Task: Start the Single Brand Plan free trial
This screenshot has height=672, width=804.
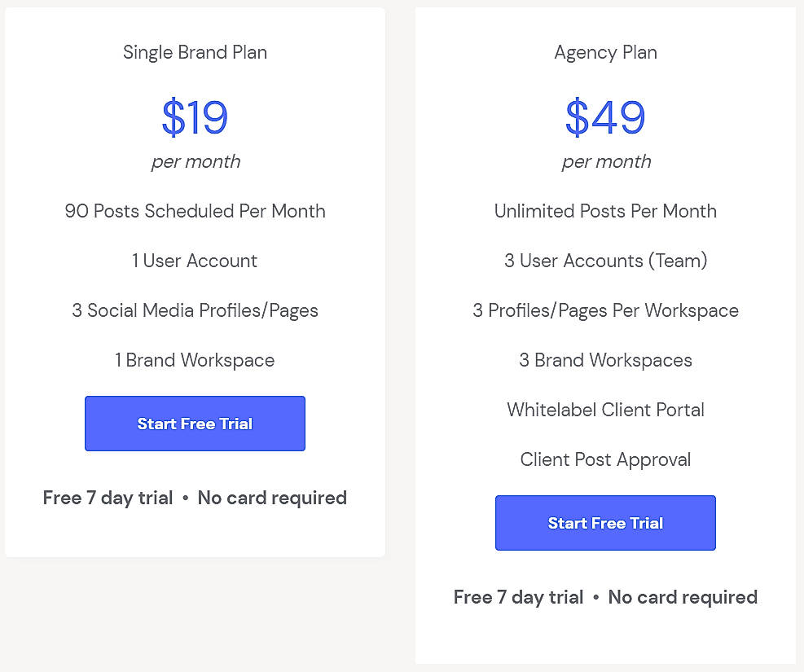Action: pyautogui.click(x=195, y=424)
